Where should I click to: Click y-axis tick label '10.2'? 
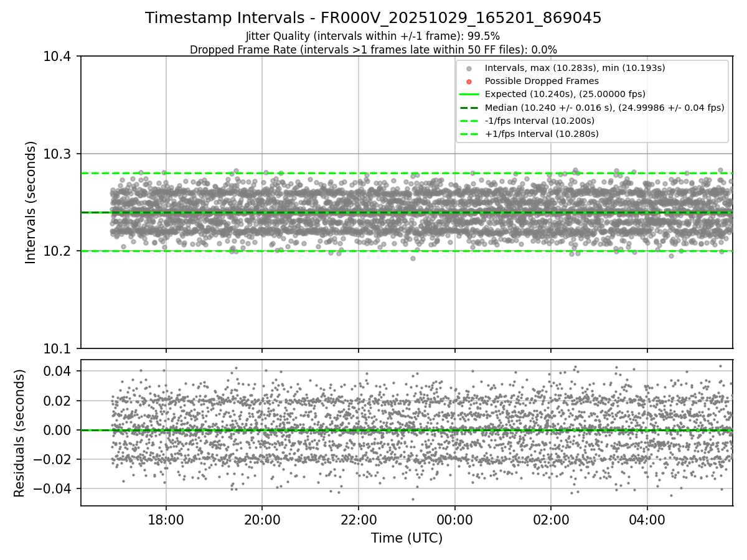click(x=59, y=251)
